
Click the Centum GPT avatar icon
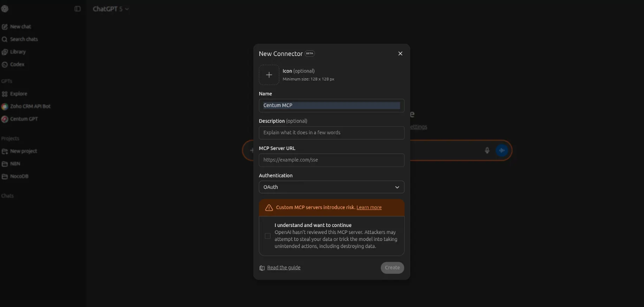tap(5, 119)
